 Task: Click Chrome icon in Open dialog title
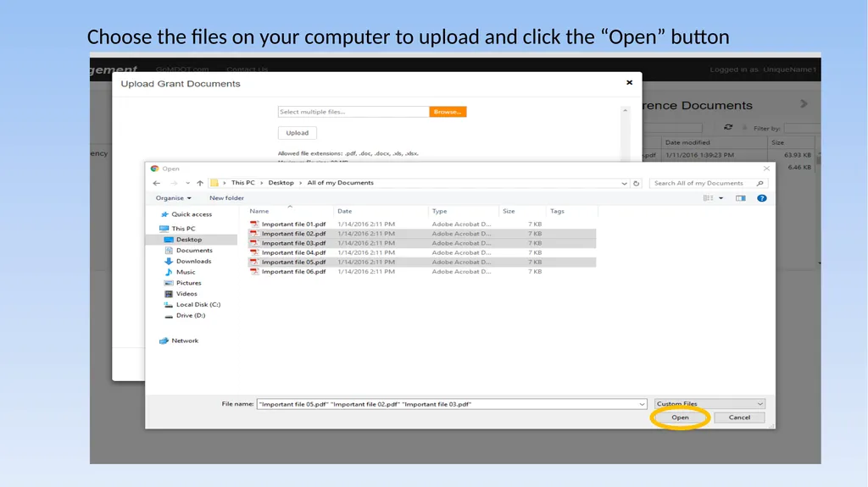(154, 169)
